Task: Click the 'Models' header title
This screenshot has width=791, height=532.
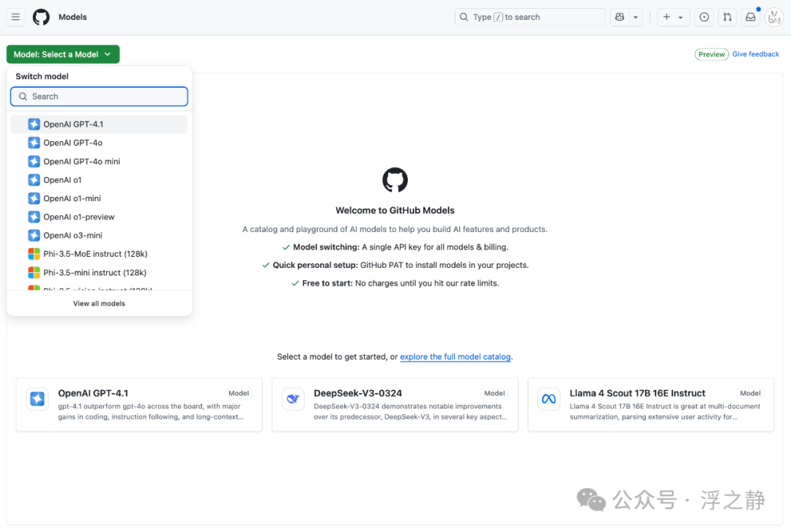Action: [73, 17]
